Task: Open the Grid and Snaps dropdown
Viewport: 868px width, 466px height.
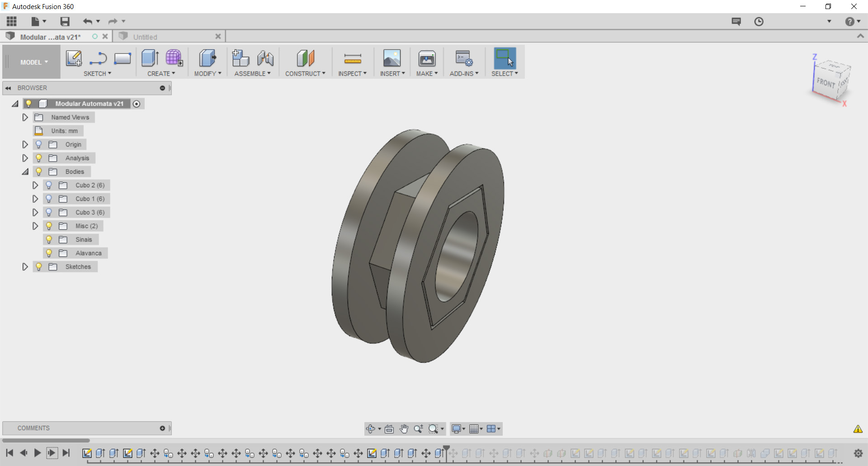Action: (476, 429)
